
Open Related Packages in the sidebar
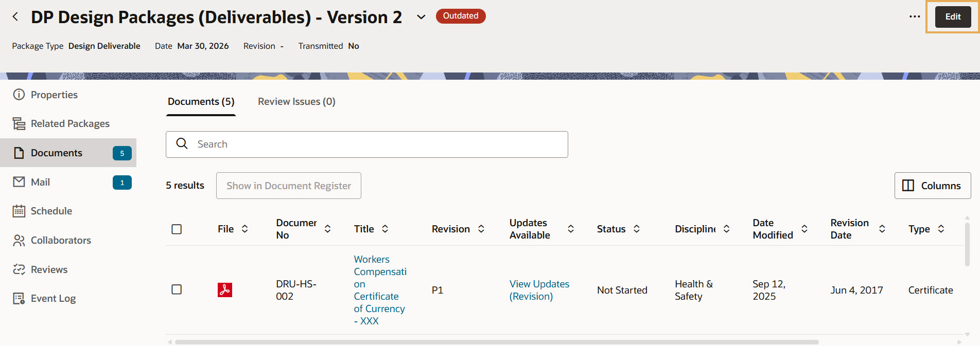(x=70, y=124)
